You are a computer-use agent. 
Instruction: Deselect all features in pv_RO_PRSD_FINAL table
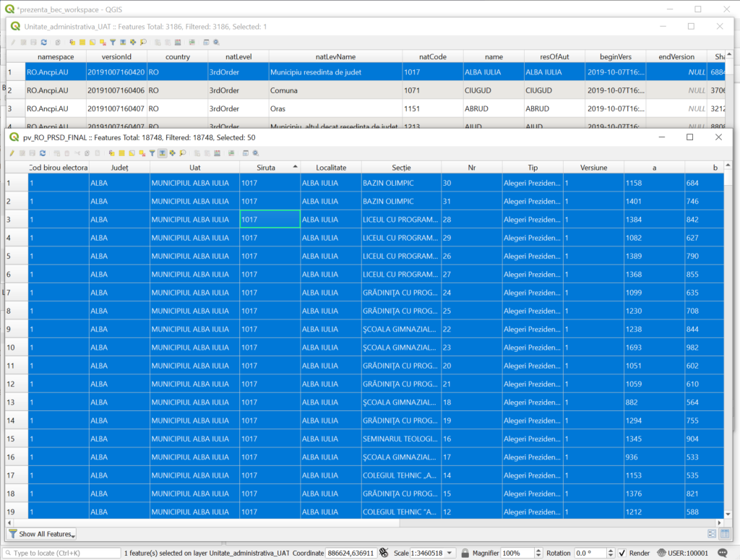(x=142, y=153)
